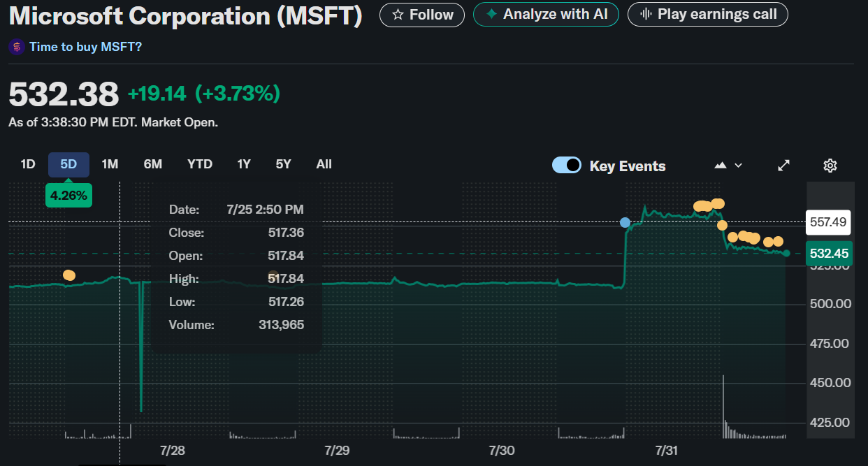Screen dimensions: 868x466
Task: Show the 6M chart range
Action: pyautogui.click(x=153, y=164)
